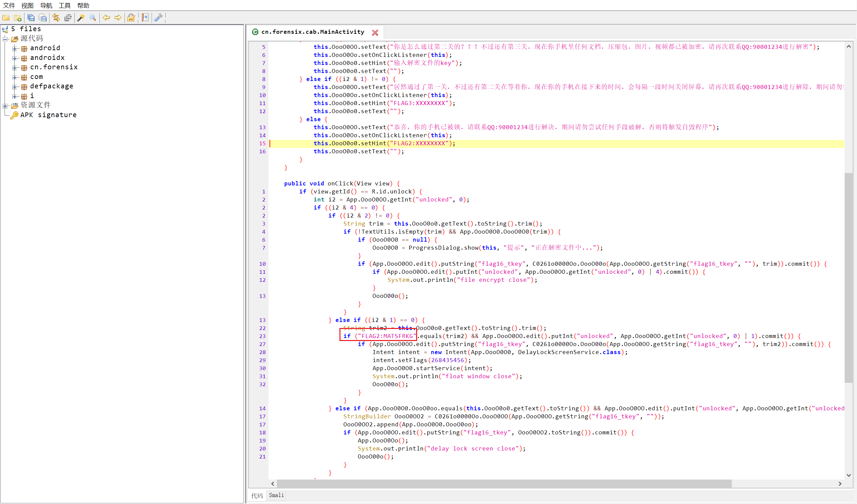
Task: Open text search with the wand icon
Action: 81,18
